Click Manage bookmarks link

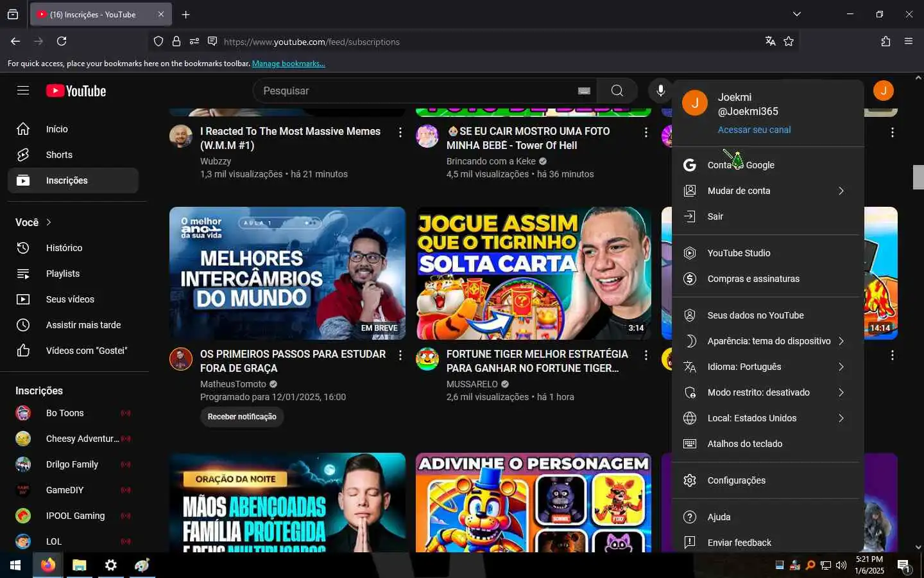pyautogui.click(x=288, y=64)
